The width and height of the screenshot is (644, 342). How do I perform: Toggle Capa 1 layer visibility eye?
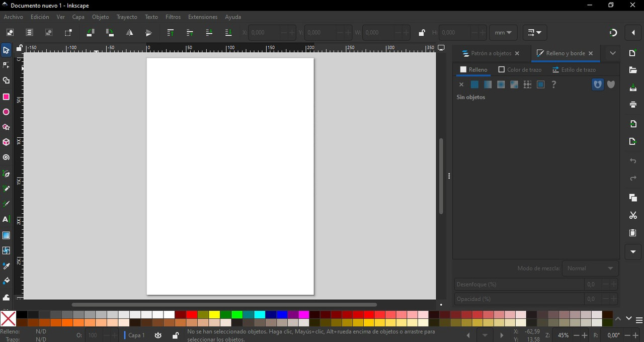(x=158, y=335)
